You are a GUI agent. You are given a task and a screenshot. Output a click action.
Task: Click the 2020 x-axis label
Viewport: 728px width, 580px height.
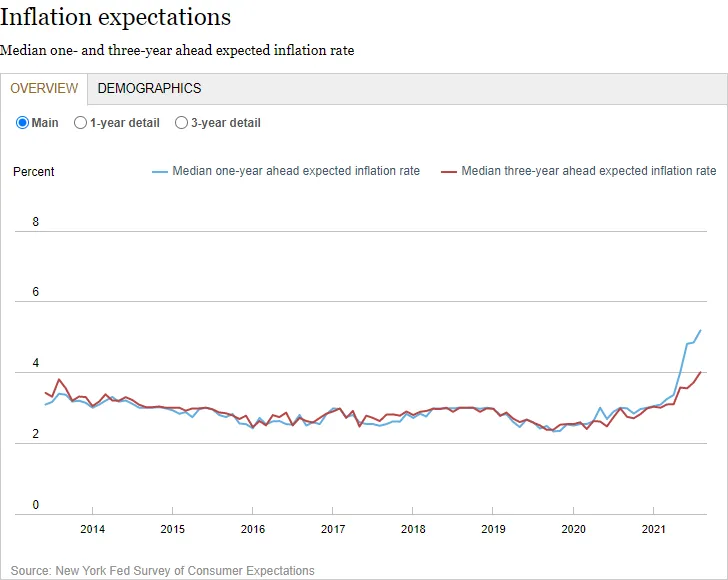click(573, 529)
